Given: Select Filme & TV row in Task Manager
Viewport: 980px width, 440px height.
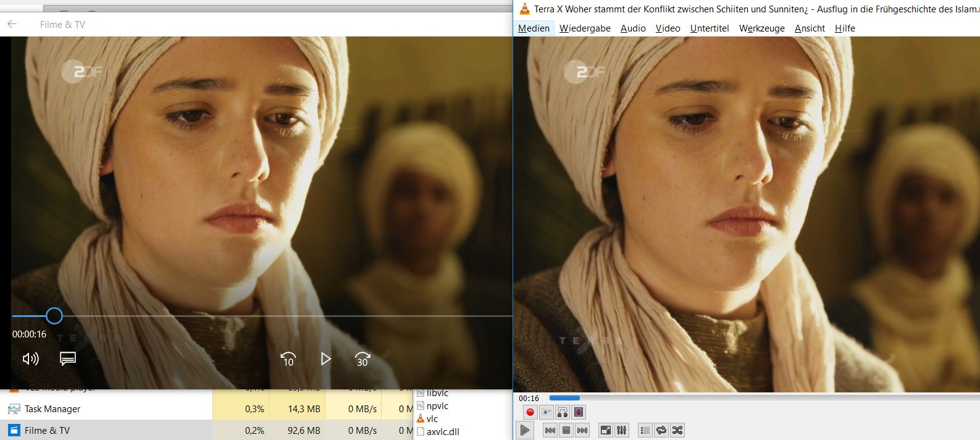Looking at the screenshot, I should coord(47,431).
